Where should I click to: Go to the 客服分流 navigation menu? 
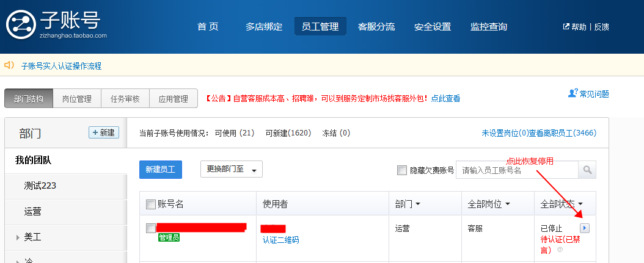[376, 27]
